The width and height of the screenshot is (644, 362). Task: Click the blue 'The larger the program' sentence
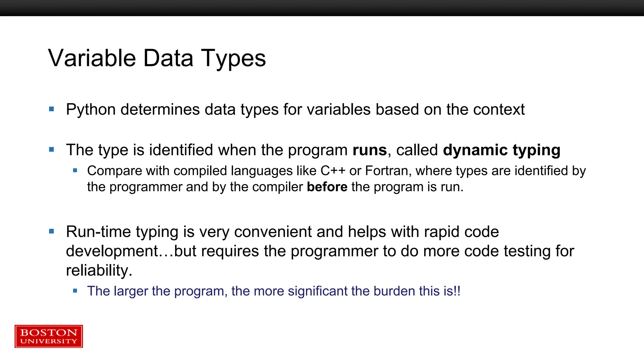point(274,291)
